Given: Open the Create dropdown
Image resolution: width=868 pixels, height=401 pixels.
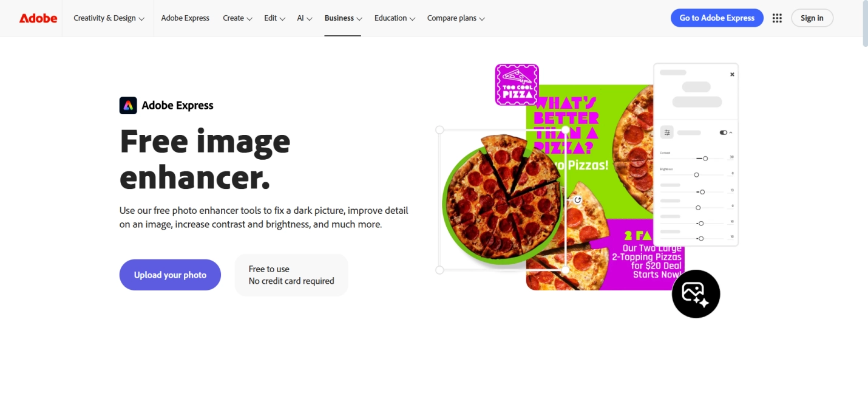Looking at the screenshot, I should tap(237, 18).
